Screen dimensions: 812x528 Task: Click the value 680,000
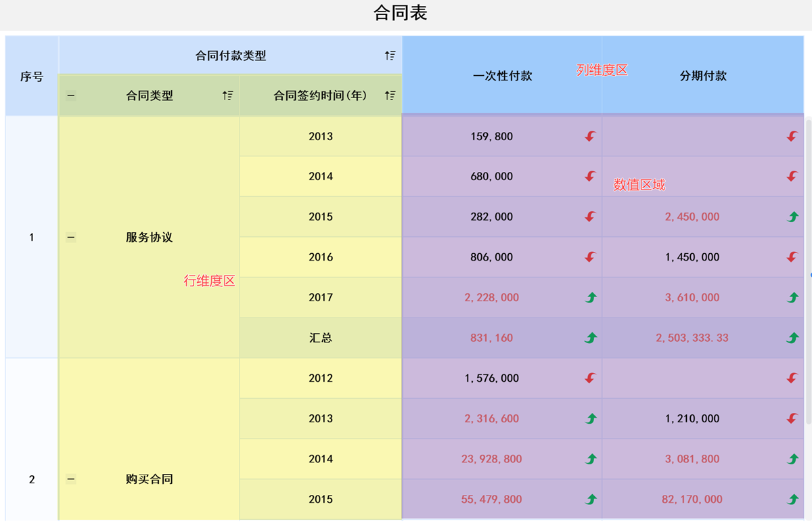[x=492, y=176]
